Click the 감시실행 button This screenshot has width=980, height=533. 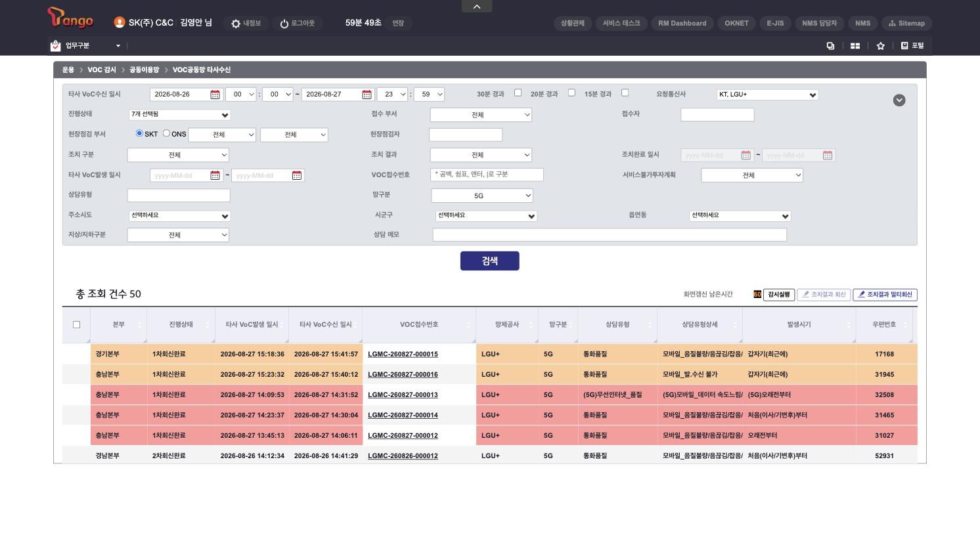pyautogui.click(x=779, y=295)
